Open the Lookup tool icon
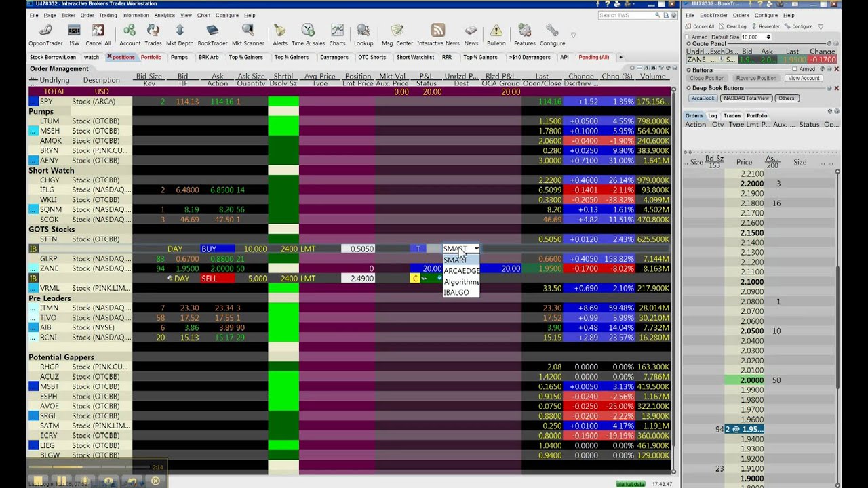Viewport: 868px width, 488px height. point(363,35)
